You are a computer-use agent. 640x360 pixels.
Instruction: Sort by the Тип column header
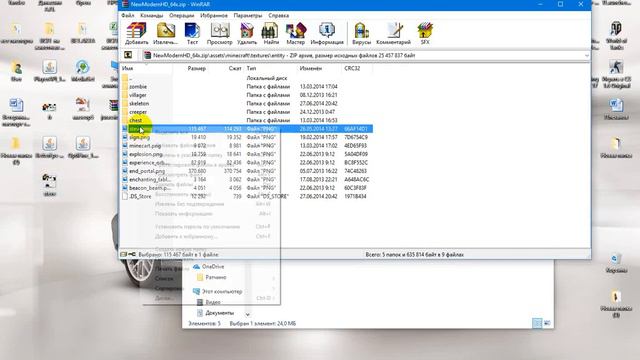pyautogui.click(x=251, y=69)
